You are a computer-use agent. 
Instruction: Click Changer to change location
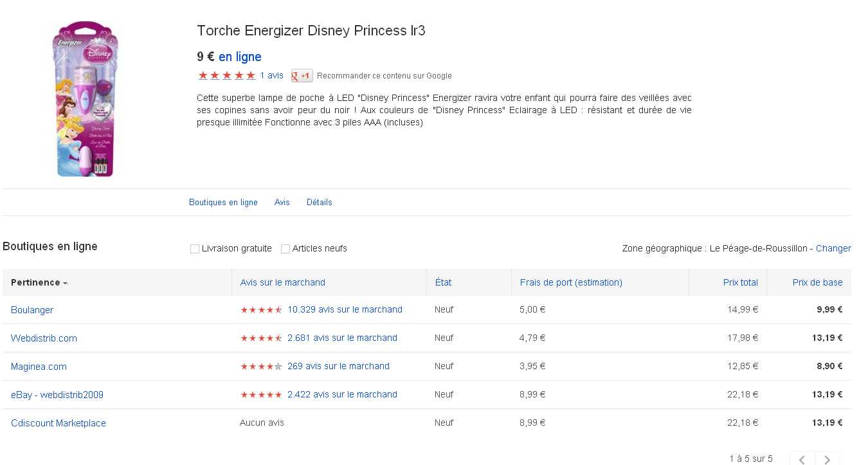point(833,248)
